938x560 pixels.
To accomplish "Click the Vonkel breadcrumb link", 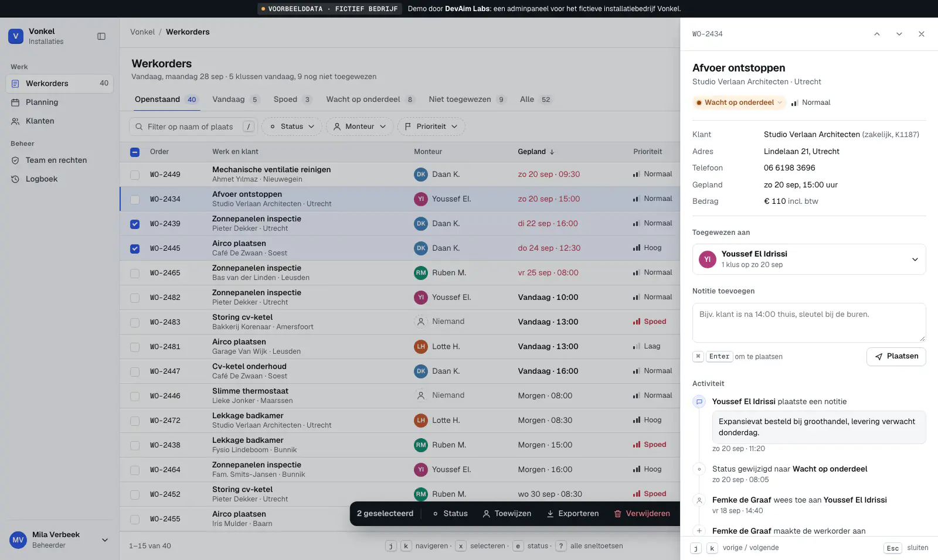I will point(142,32).
